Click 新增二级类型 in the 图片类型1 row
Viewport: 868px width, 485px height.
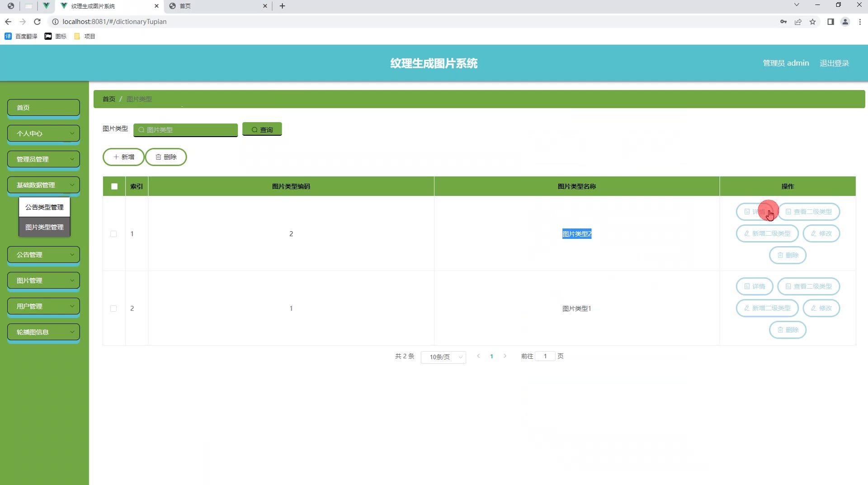(767, 308)
